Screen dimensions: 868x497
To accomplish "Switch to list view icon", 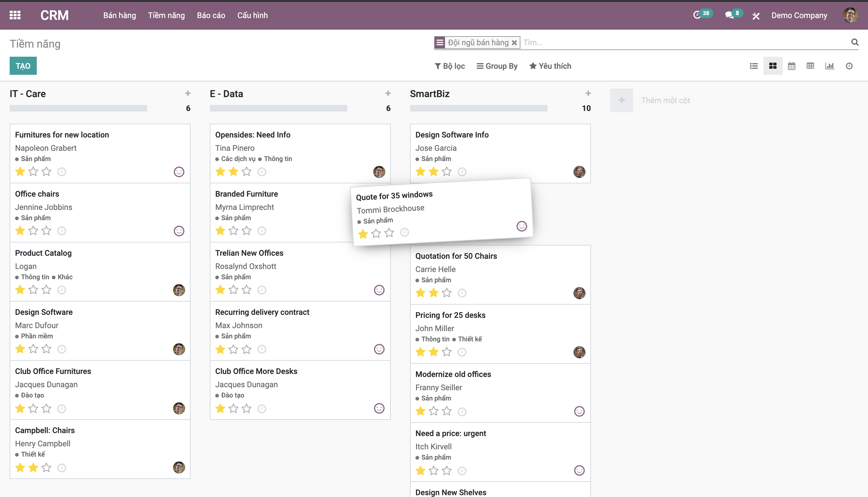I will (x=754, y=66).
